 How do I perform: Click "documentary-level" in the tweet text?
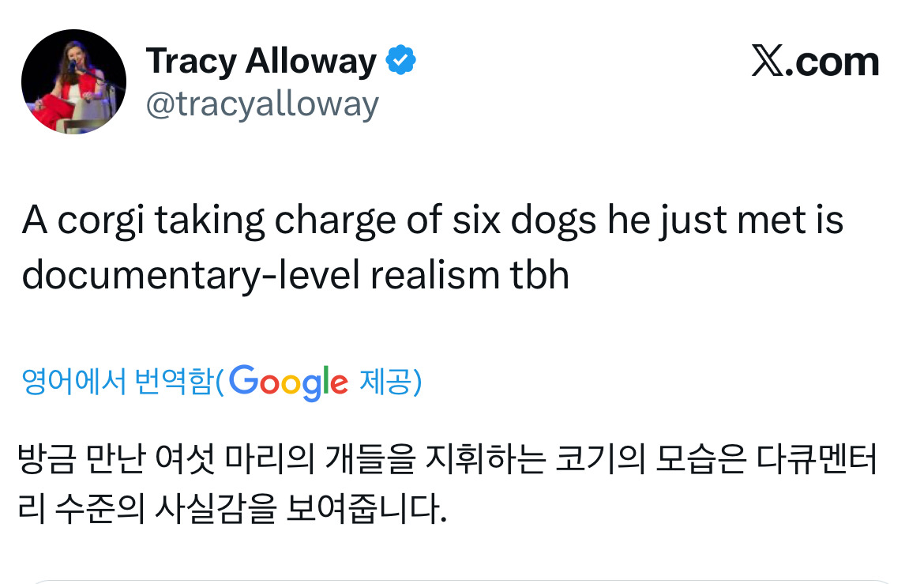tap(190, 274)
